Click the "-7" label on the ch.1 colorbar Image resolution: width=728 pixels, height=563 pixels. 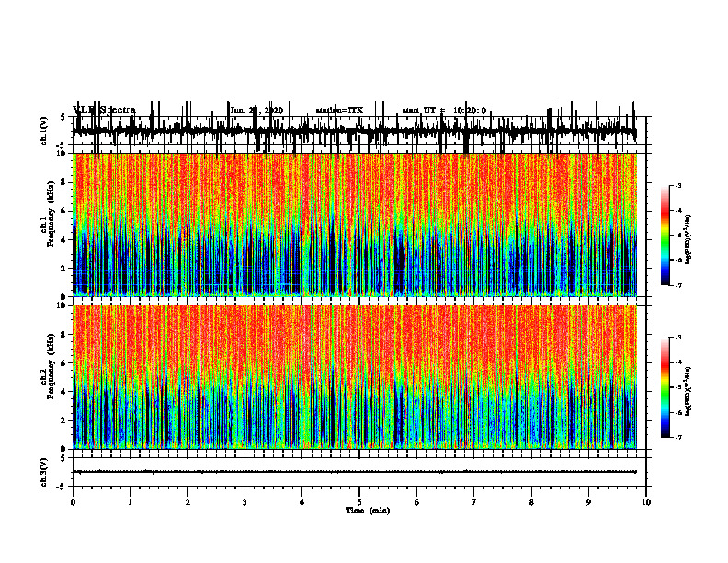click(x=678, y=285)
